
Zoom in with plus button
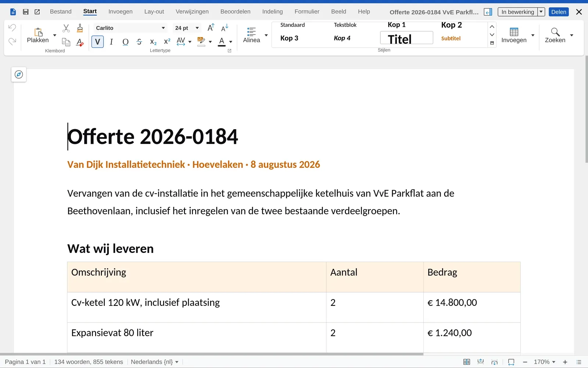(565, 362)
